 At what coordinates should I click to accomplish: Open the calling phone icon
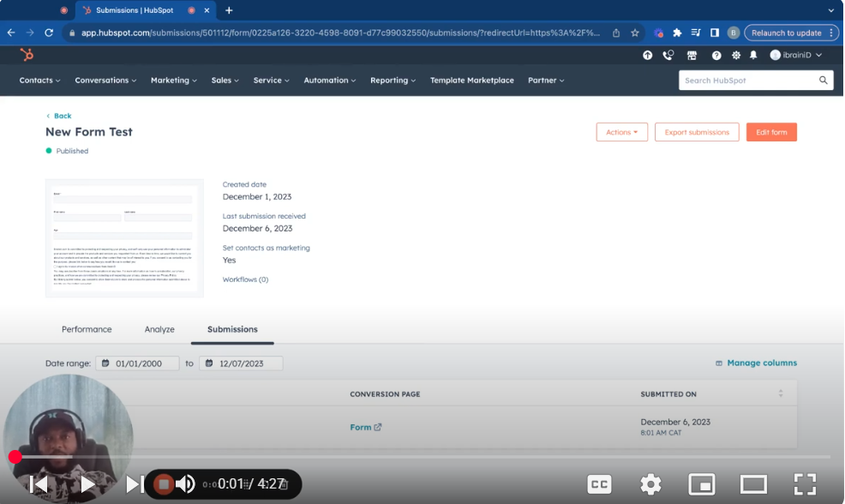coord(668,55)
